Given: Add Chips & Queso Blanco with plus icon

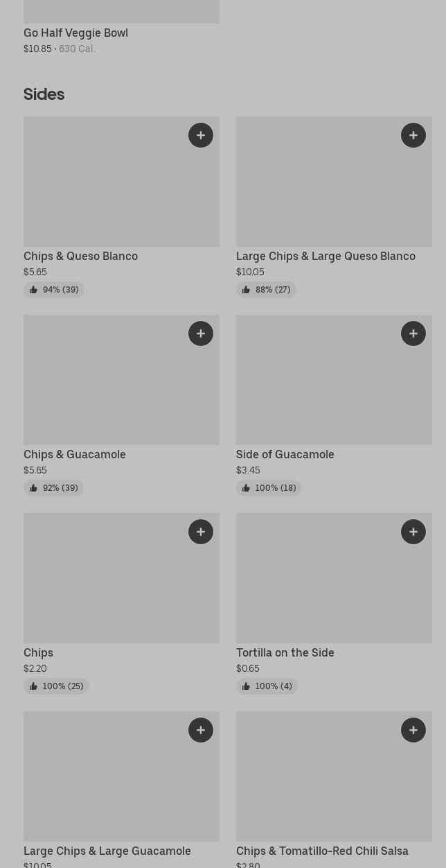Looking at the screenshot, I should pos(201,135).
